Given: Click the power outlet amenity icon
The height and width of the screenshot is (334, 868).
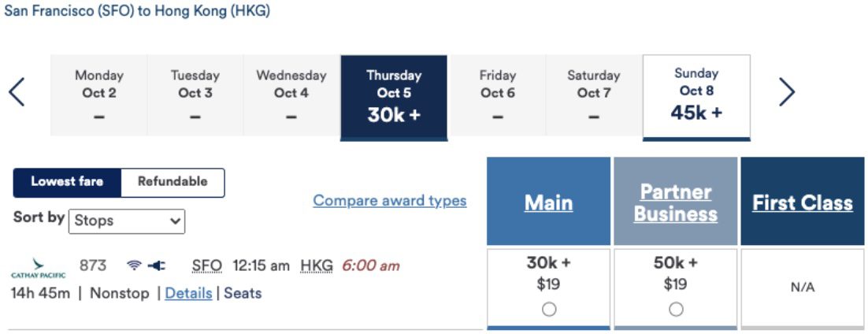Looking at the screenshot, I should pos(157,266).
